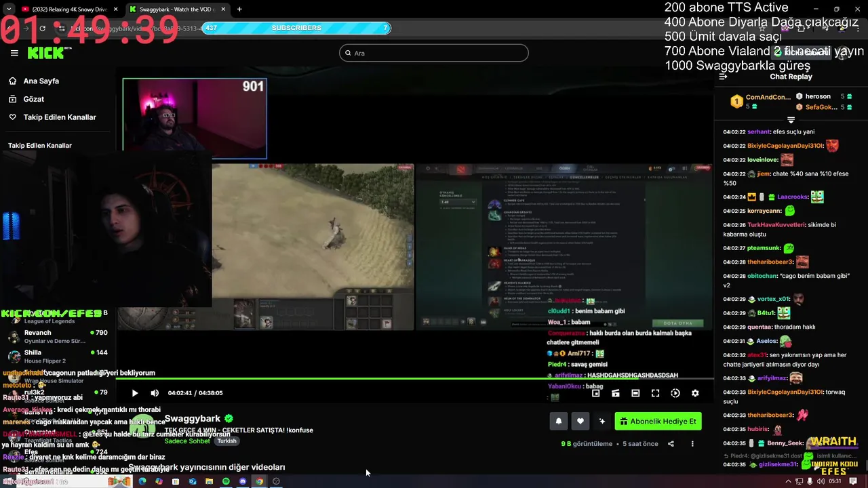This screenshot has height=488, width=868.
Task: Open system volume tray icon
Action: point(821,481)
